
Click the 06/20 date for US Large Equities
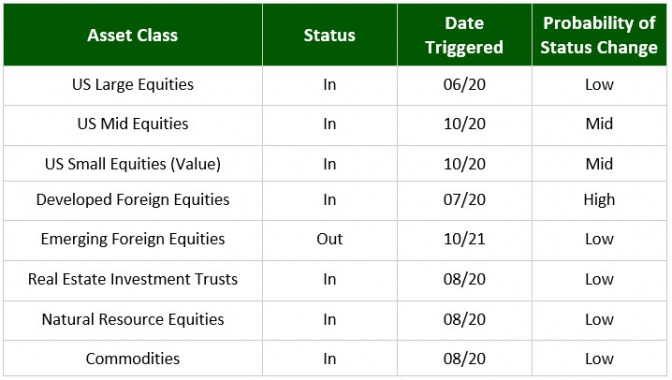click(x=465, y=85)
